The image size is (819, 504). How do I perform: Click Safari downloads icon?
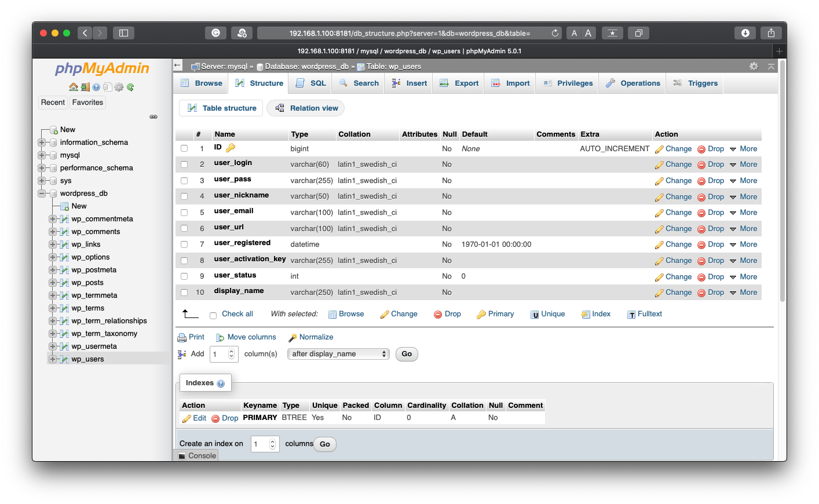(745, 33)
